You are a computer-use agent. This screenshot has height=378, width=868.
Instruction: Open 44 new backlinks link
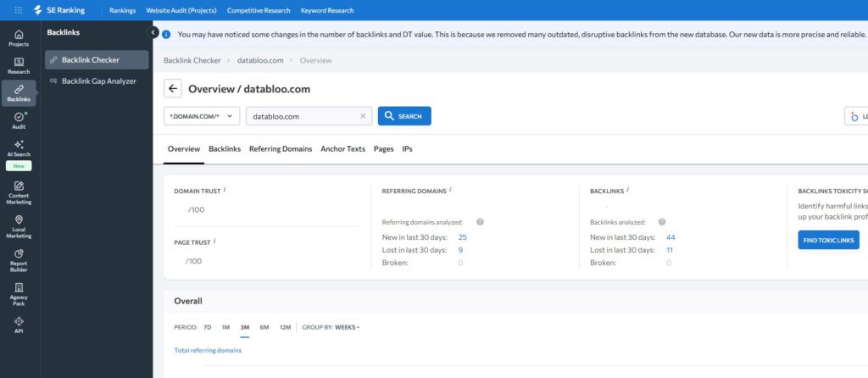coord(671,237)
